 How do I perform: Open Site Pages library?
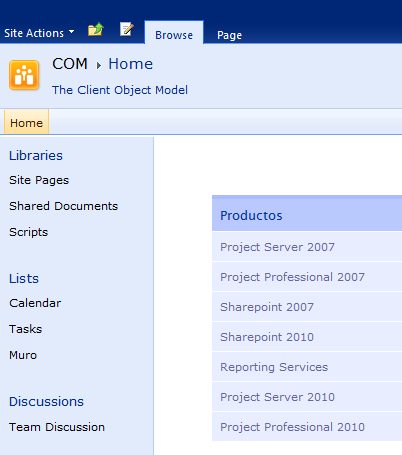(39, 180)
